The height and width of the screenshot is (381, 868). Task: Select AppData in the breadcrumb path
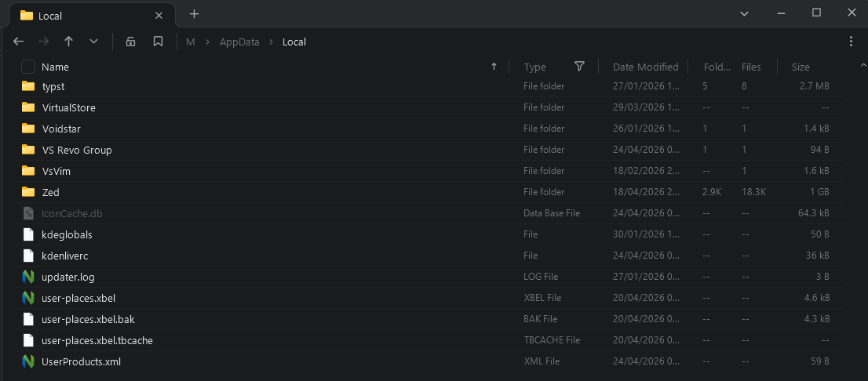[x=239, y=42]
